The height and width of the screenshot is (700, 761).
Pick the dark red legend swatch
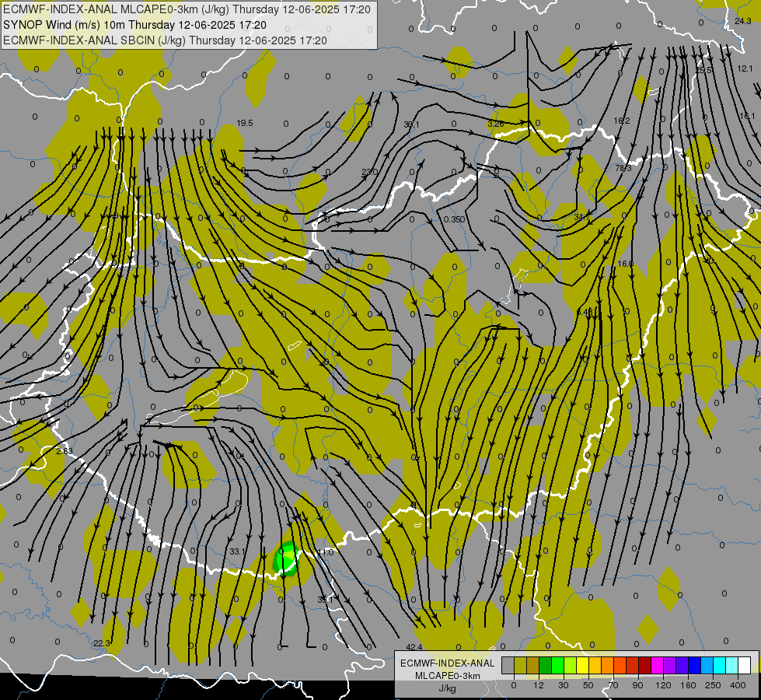pyautogui.click(x=645, y=665)
